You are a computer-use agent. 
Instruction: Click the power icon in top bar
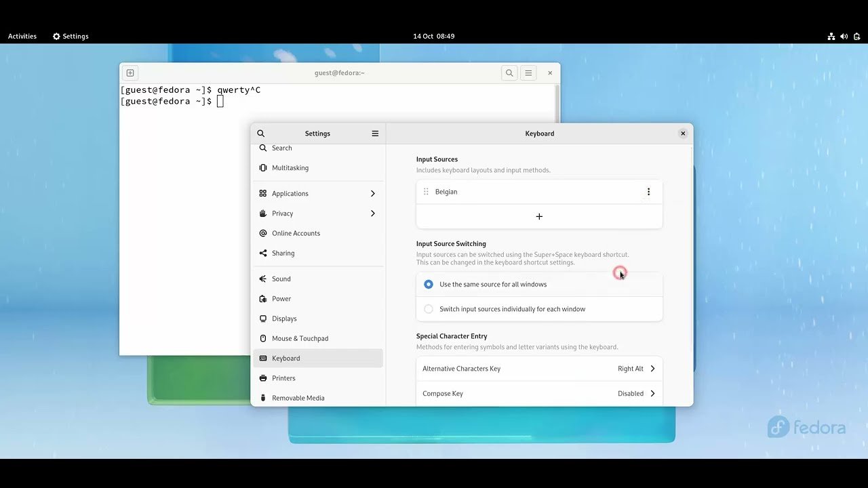point(857,37)
